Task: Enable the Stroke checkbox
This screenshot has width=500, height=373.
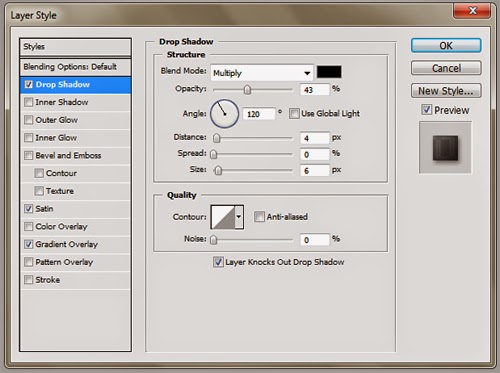Action: (x=29, y=279)
